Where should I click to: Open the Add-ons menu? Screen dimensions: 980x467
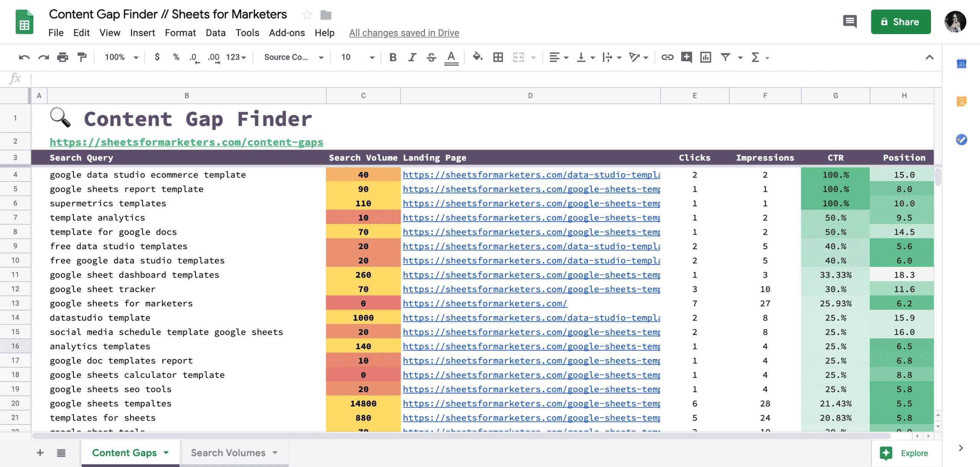[287, 33]
